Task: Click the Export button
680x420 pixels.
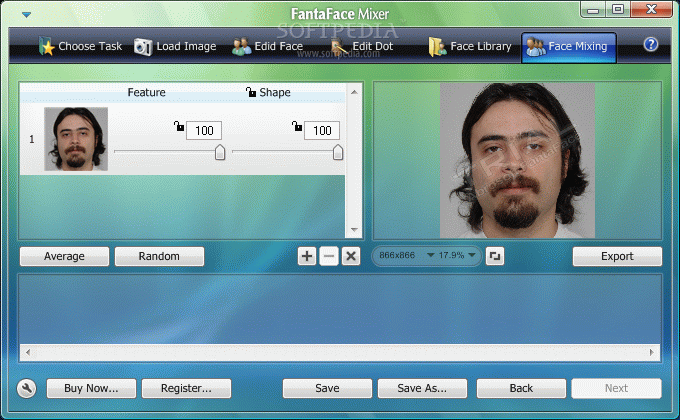Action: [x=617, y=256]
